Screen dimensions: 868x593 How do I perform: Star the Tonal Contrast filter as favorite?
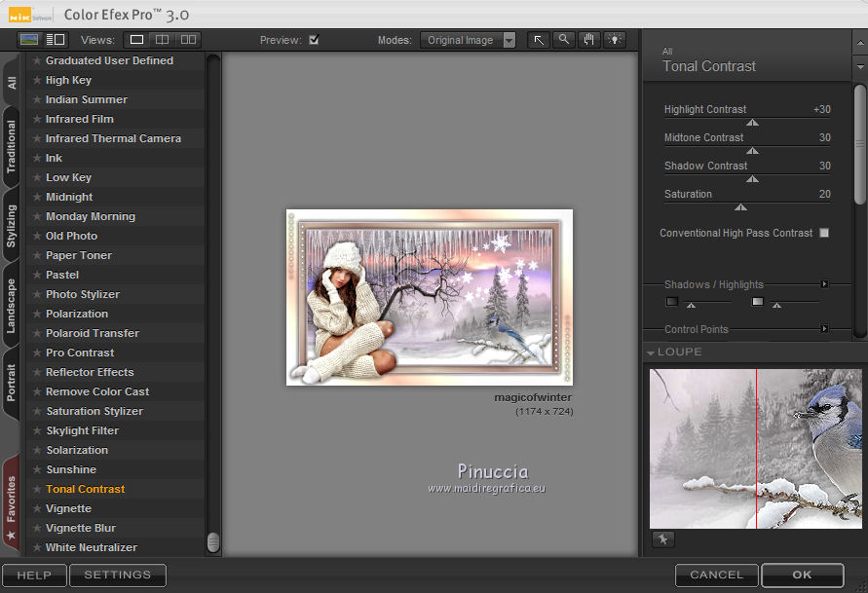coord(37,489)
